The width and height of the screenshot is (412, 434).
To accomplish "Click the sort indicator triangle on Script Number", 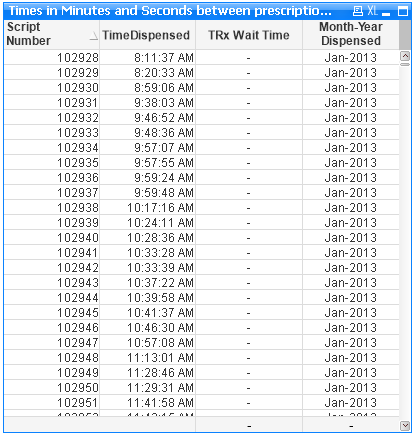I will [x=94, y=35].
